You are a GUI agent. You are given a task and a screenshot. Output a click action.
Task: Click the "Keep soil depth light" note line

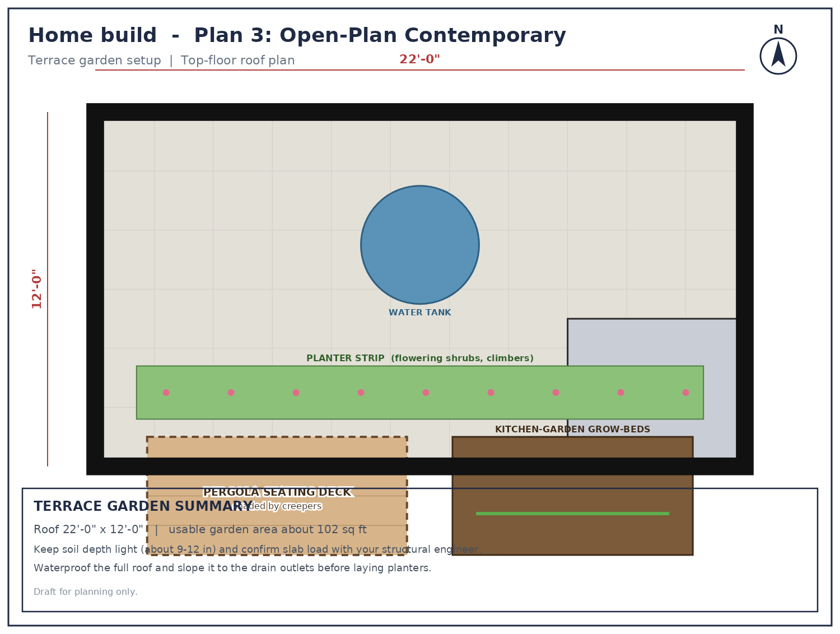point(258,549)
